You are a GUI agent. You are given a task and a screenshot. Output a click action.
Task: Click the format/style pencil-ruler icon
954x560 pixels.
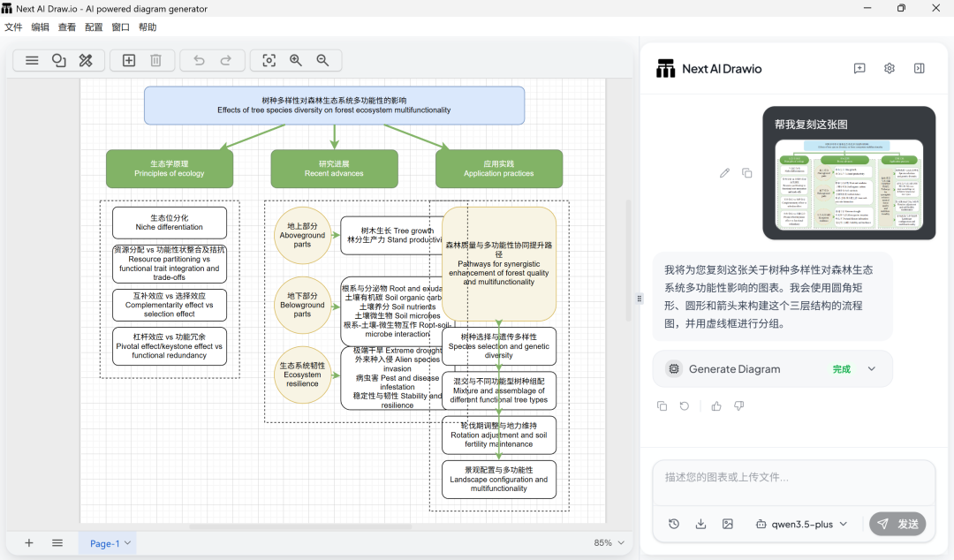(86, 60)
